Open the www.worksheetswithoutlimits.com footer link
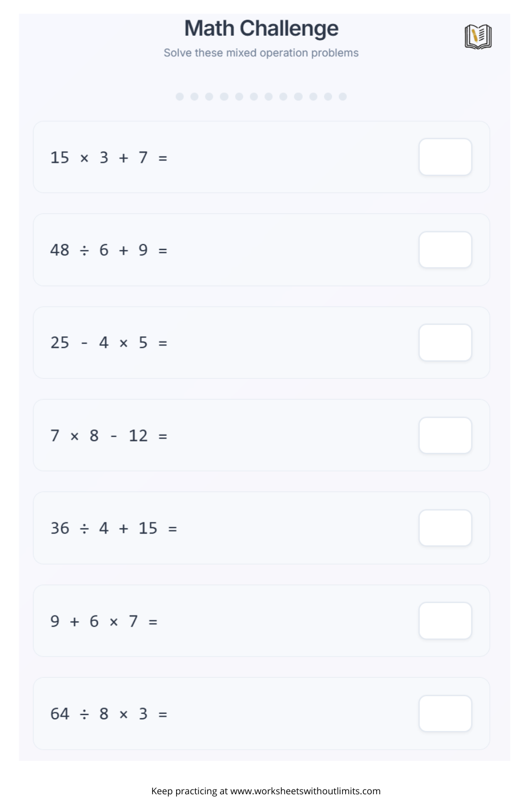The height and width of the screenshot is (798, 532). coord(305,791)
